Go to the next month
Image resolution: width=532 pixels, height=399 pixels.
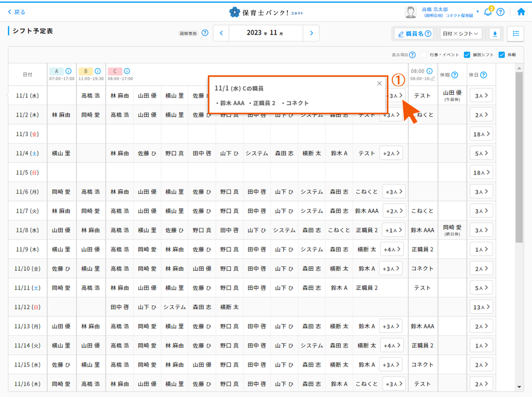[311, 33]
